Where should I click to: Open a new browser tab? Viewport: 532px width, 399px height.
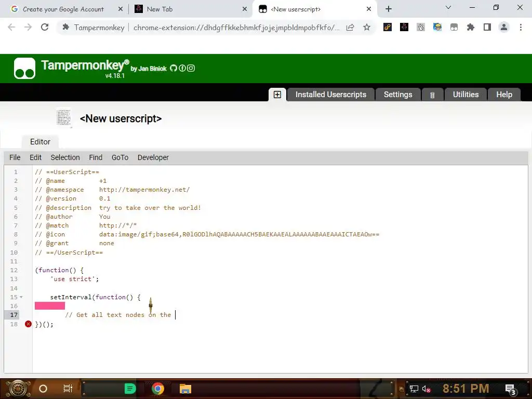pos(389,9)
